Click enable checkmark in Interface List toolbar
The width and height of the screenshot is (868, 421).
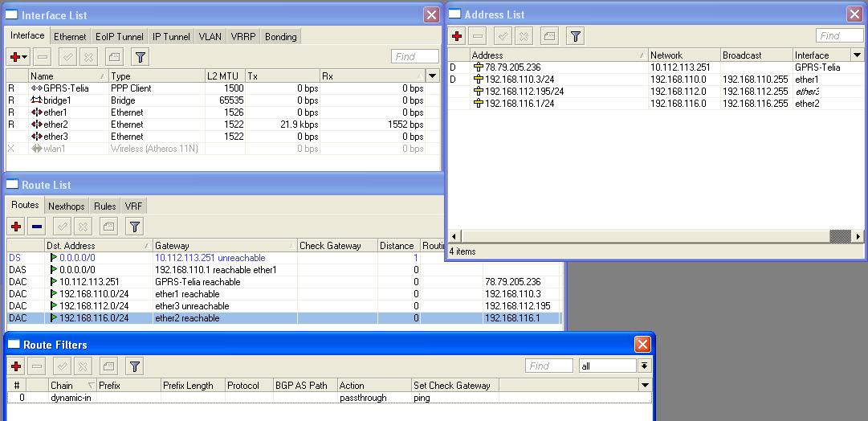pyautogui.click(x=67, y=57)
